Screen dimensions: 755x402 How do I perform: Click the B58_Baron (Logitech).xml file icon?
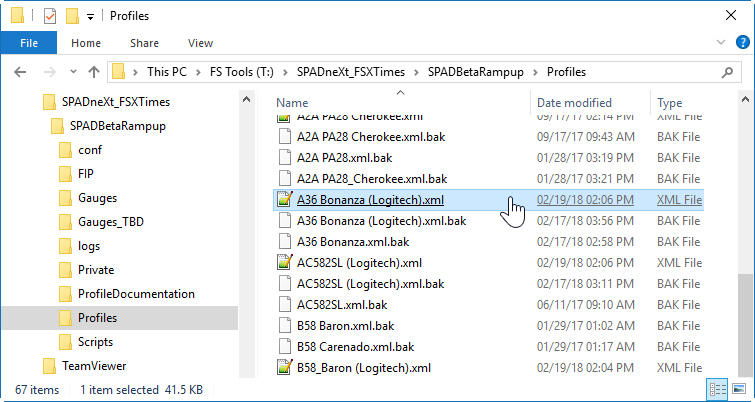pos(284,368)
